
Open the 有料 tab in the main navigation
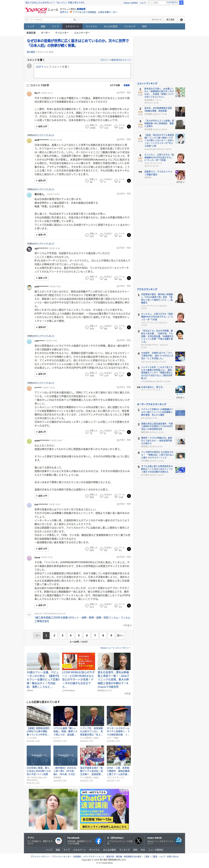coord(144,26)
